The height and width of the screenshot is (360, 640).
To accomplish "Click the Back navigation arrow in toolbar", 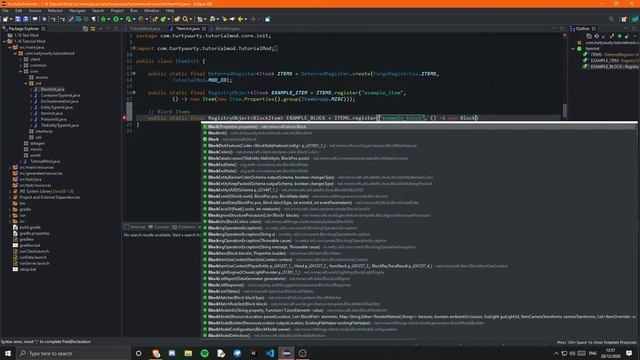I will pyautogui.click(x=240, y=19).
